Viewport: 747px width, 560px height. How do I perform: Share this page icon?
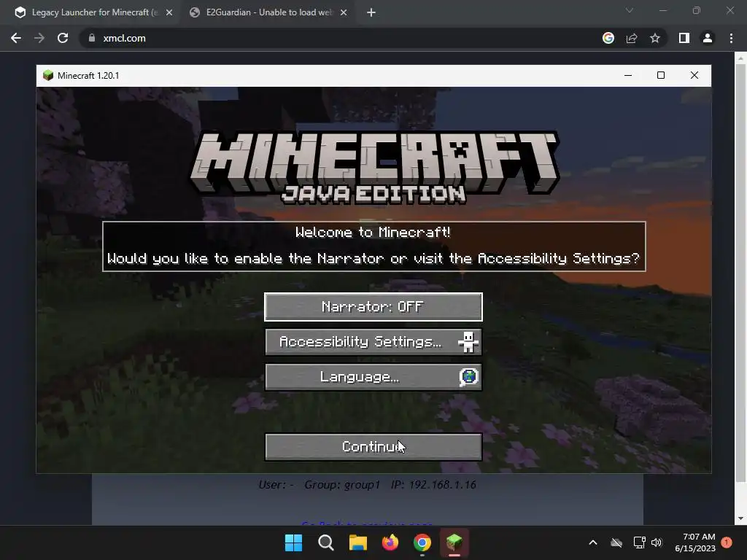(632, 38)
